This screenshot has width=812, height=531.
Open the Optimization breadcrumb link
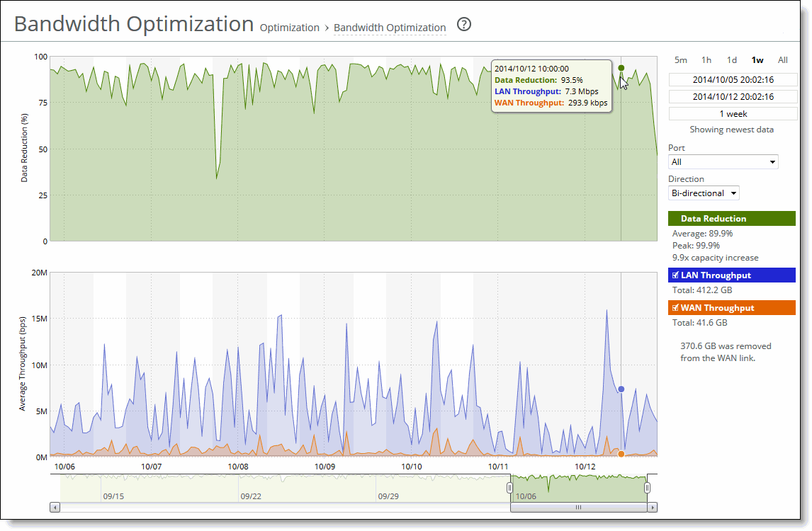(290, 28)
